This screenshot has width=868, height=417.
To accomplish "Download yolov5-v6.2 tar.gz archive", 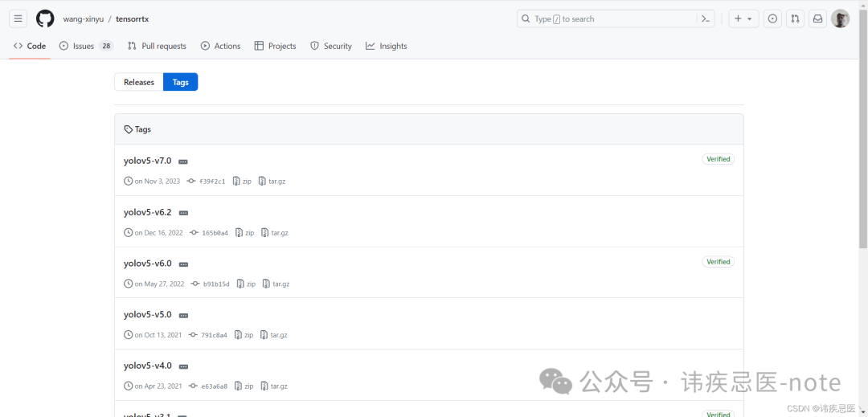I will 275,233.
